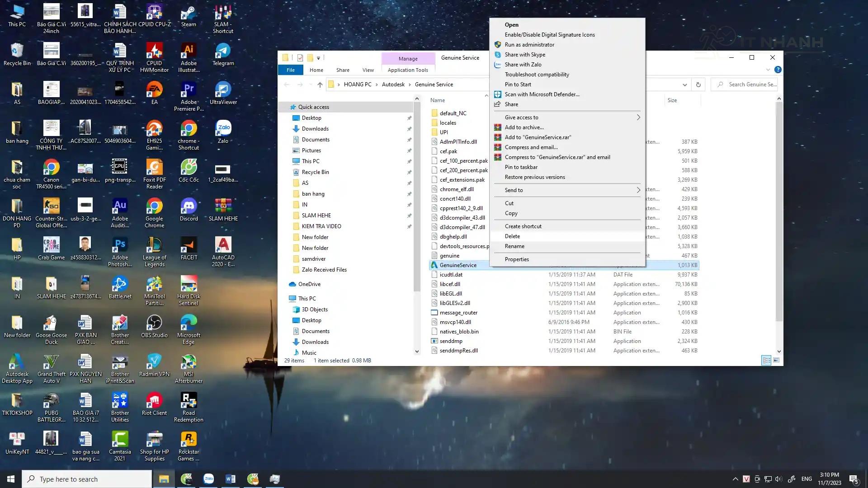Click the Up one level arrow
The height and width of the screenshot is (488, 868).
(320, 84)
